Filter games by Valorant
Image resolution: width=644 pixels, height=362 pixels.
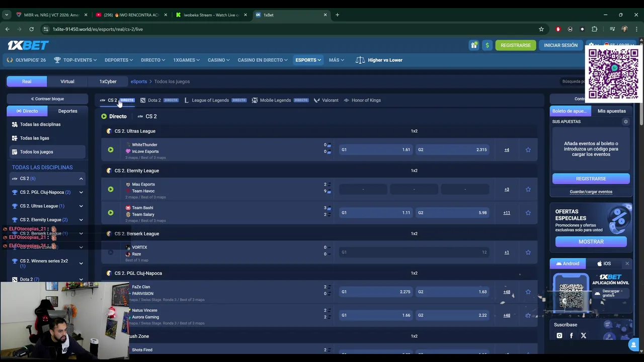click(326, 100)
